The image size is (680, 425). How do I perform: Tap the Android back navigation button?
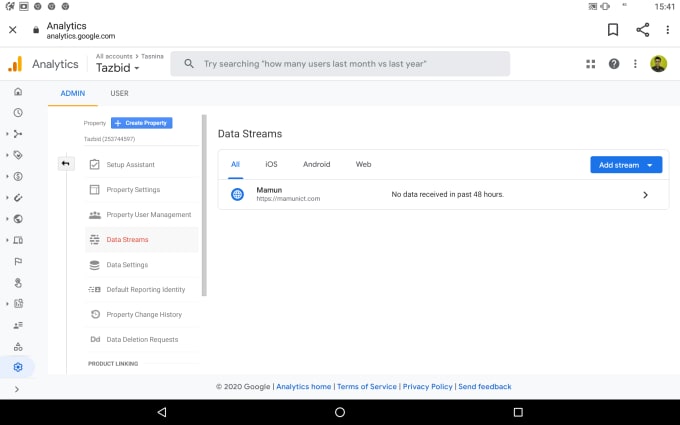tap(162, 412)
